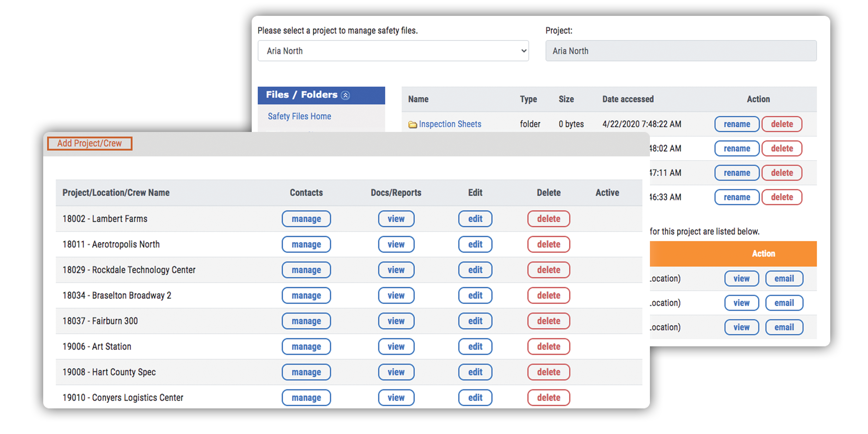Delete 18037 - Fairburn 300 project
This screenshot has height=434, width=868.
pyautogui.click(x=549, y=321)
